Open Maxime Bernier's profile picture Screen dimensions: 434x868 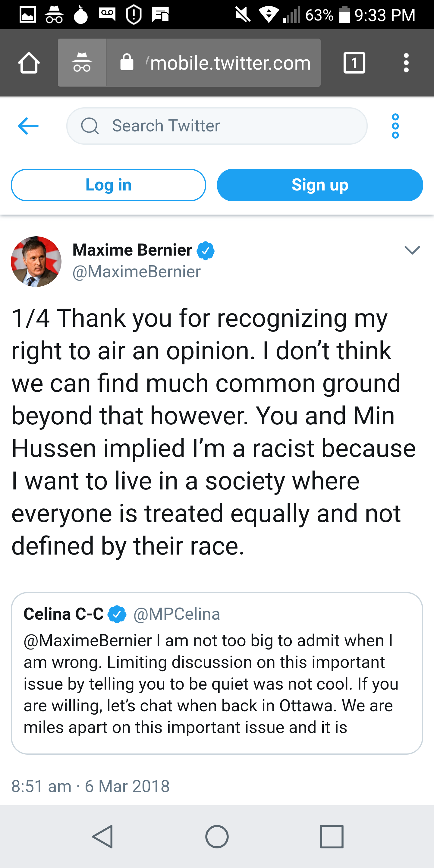pyautogui.click(x=36, y=262)
